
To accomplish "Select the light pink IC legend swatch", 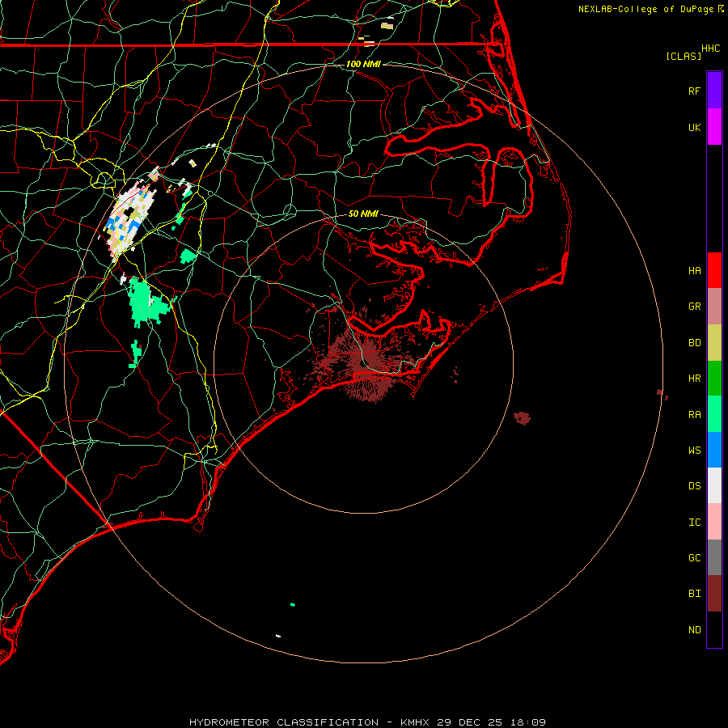I will tap(714, 522).
